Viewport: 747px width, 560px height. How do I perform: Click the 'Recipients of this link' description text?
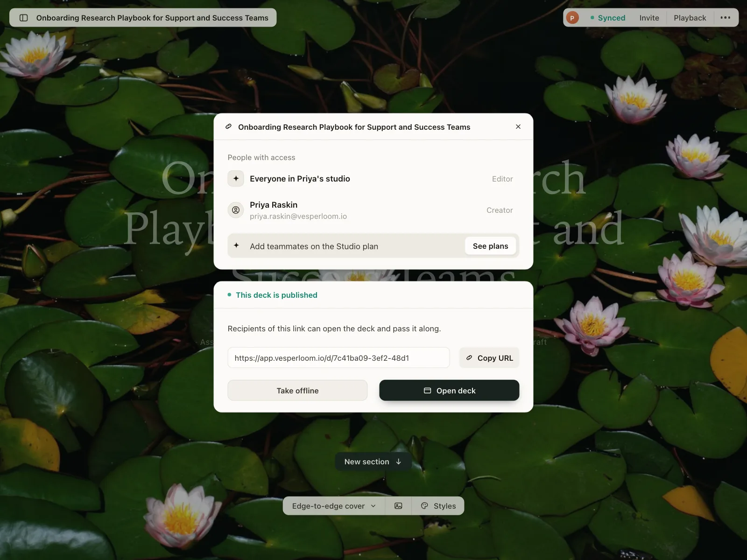pos(334,329)
